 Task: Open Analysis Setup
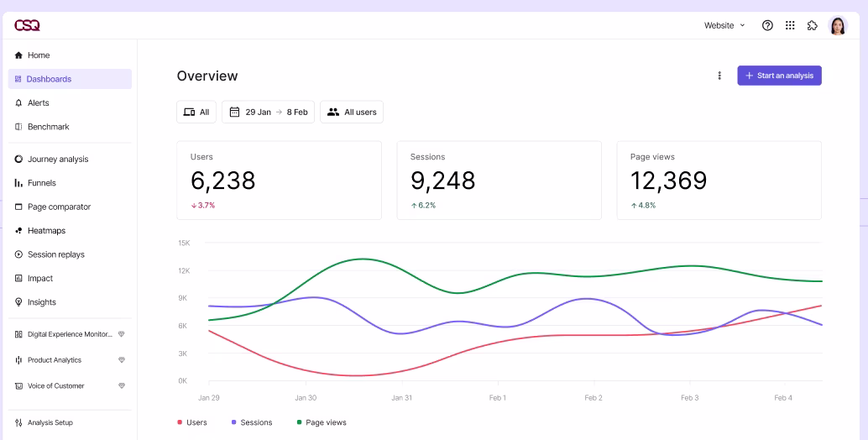pyautogui.click(x=70, y=423)
